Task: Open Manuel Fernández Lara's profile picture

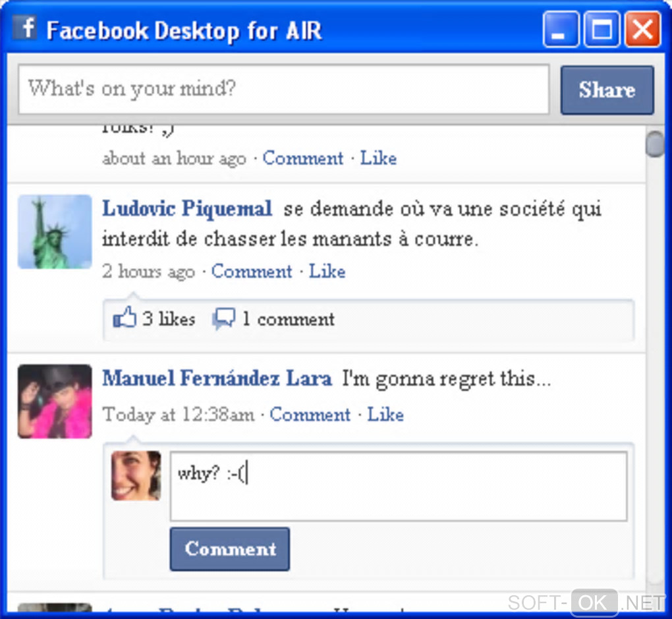Action: pyautogui.click(x=55, y=401)
